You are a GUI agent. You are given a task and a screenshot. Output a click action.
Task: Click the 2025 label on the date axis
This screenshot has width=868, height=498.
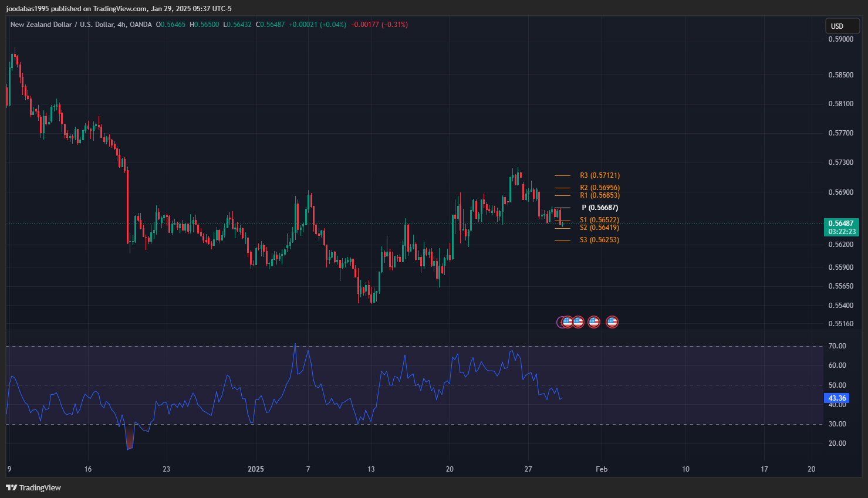(x=256, y=469)
